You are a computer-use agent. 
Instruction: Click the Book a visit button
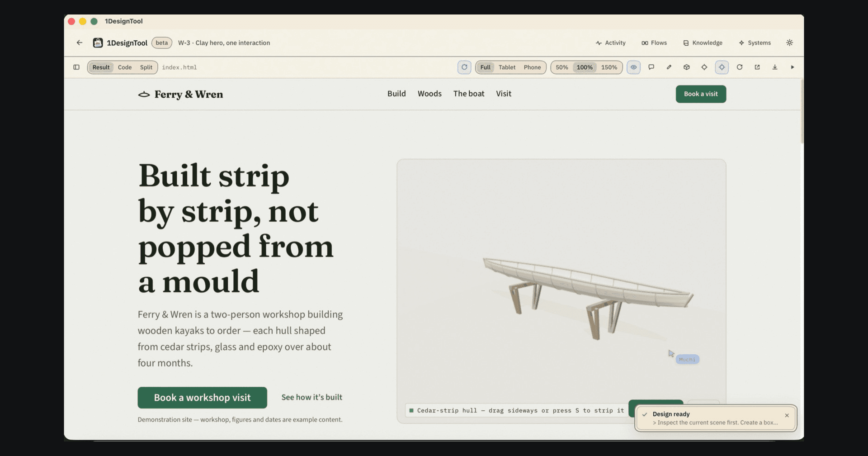click(701, 94)
